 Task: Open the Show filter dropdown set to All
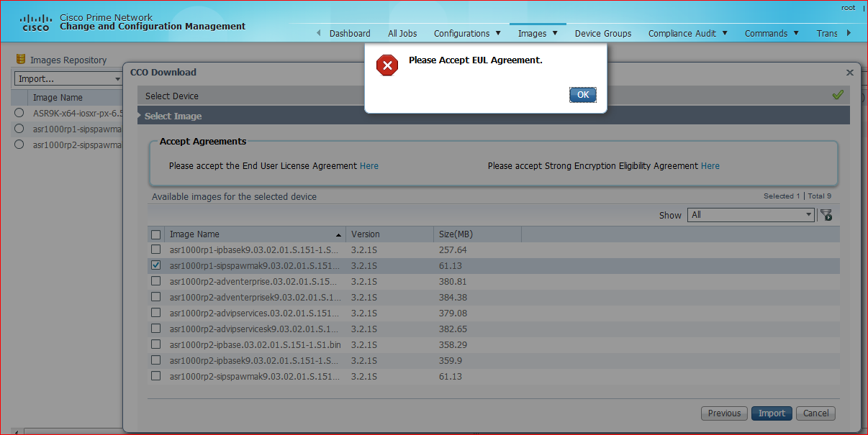click(751, 215)
